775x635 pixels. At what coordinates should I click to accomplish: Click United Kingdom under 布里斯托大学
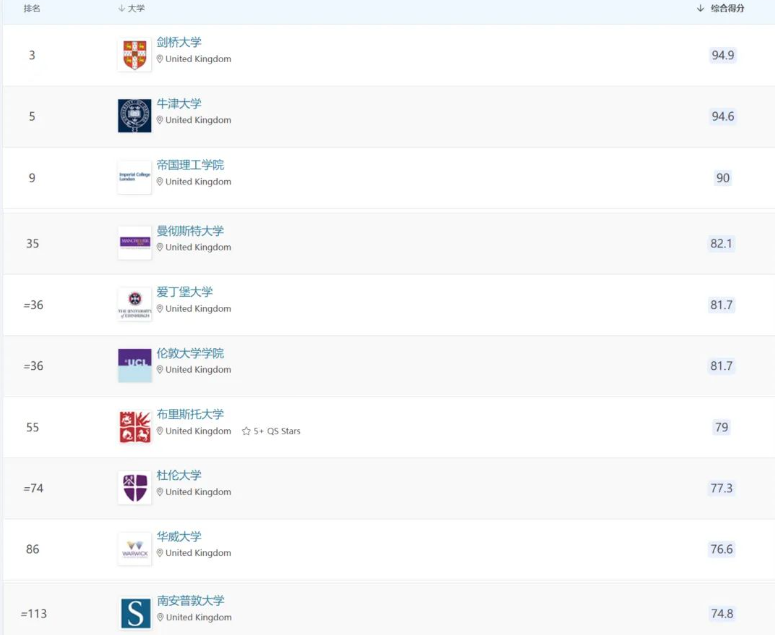click(198, 431)
